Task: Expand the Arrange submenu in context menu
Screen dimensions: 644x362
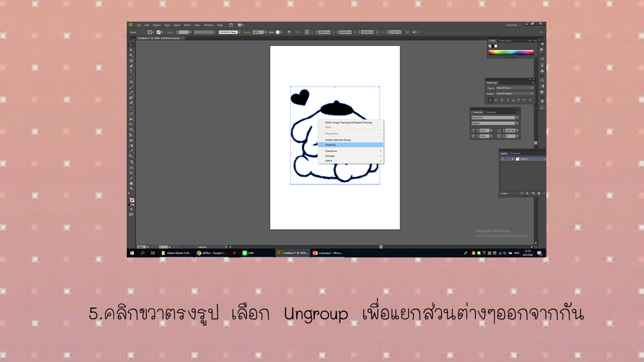Action: (350, 156)
